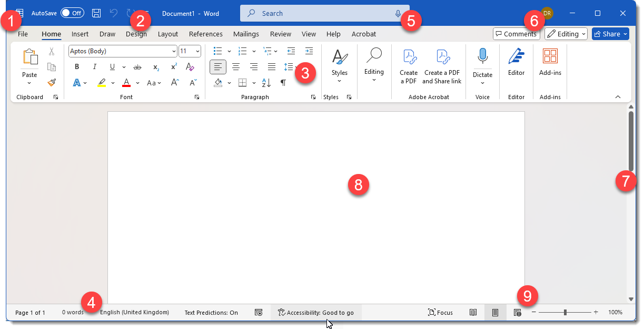
Task: Decrease font size icon
Action: [193, 83]
